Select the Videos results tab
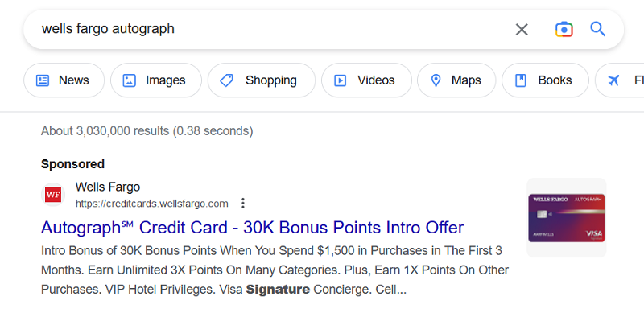Viewport: 644px width, 313px height. click(366, 80)
